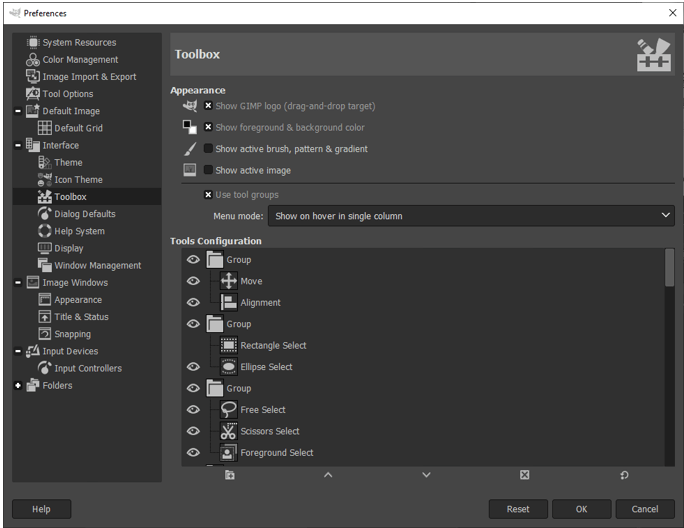The image size is (684, 528).
Task: Click the Reset button
Action: pyautogui.click(x=518, y=509)
